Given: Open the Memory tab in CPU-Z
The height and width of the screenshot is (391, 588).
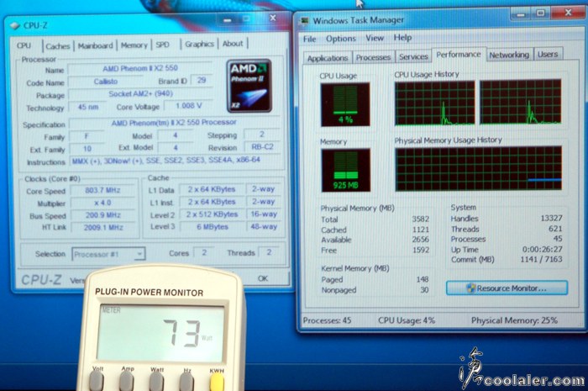Looking at the screenshot, I should click(x=134, y=45).
